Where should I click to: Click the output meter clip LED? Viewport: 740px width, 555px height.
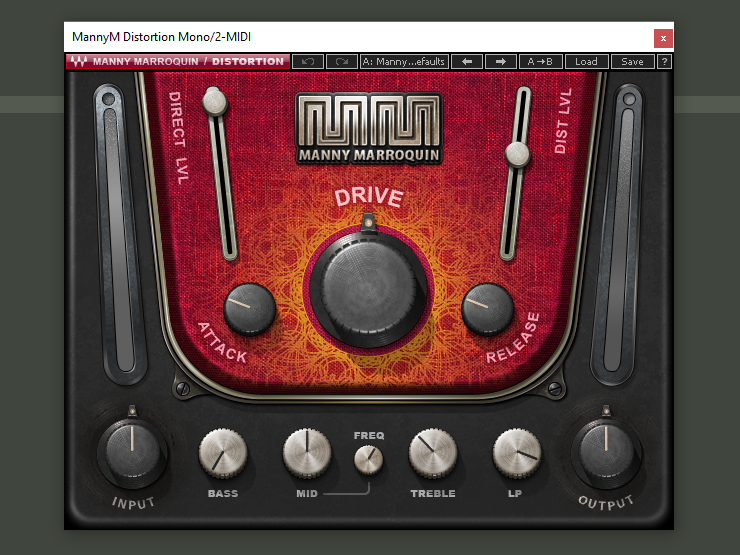tap(629, 99)
